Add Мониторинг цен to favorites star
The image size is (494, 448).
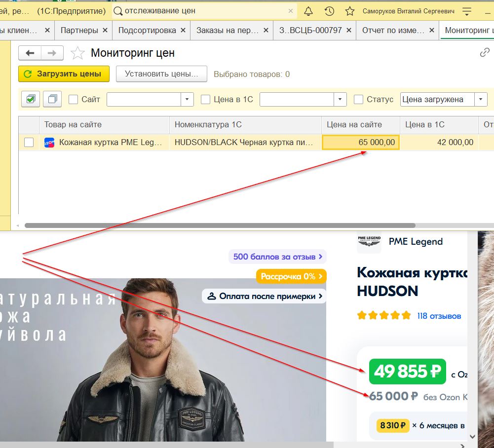click(77, 53)
